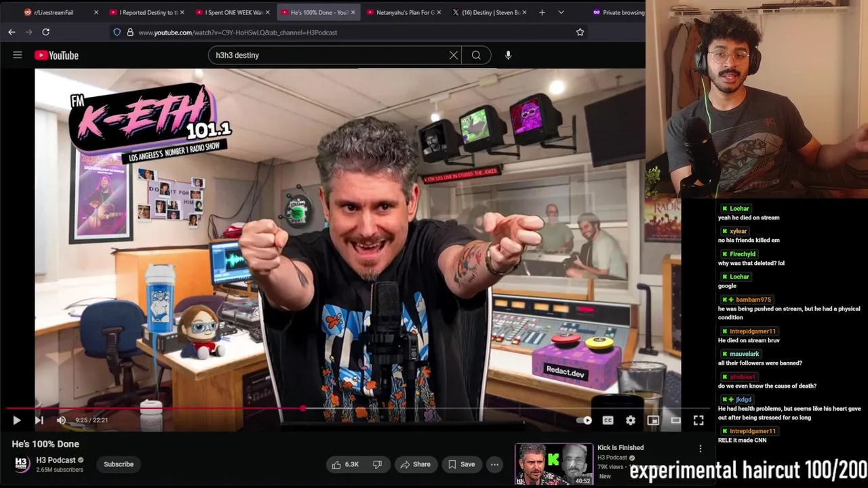Bookmark this page with the star
The image size is (868, 488).
(580, 32)
